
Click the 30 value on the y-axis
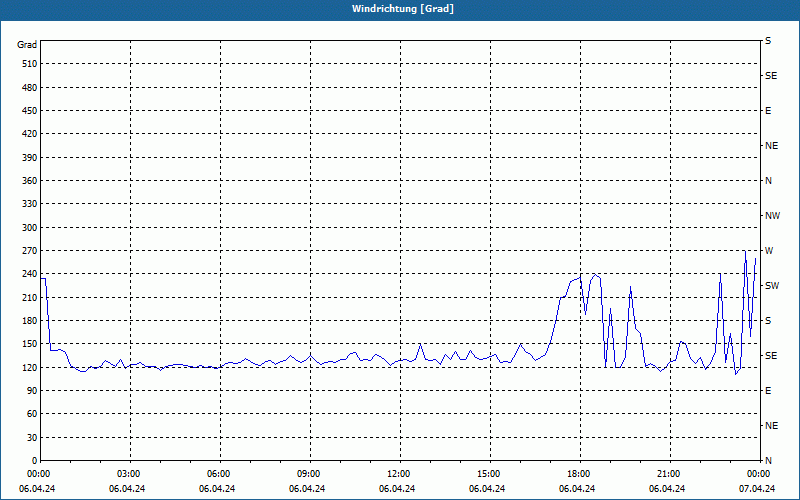pyautogui.click(x=32, y=437)
